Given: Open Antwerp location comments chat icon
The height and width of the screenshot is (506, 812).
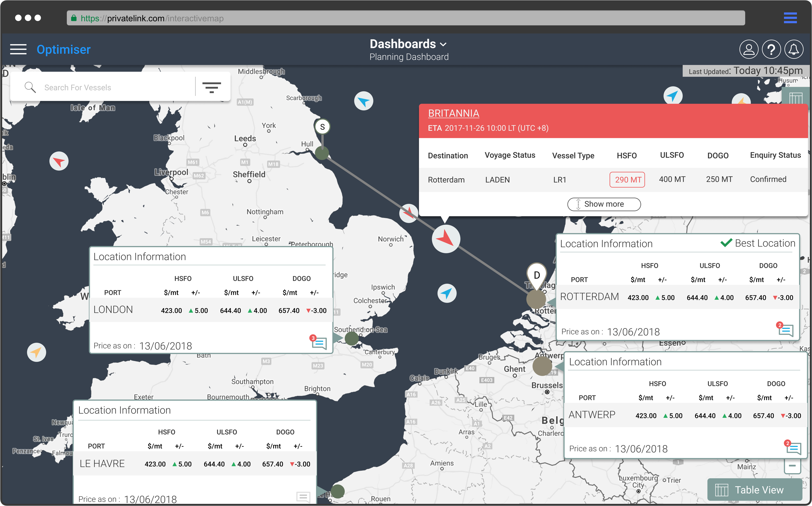Looking at the screenshot, I should [794, 448].
